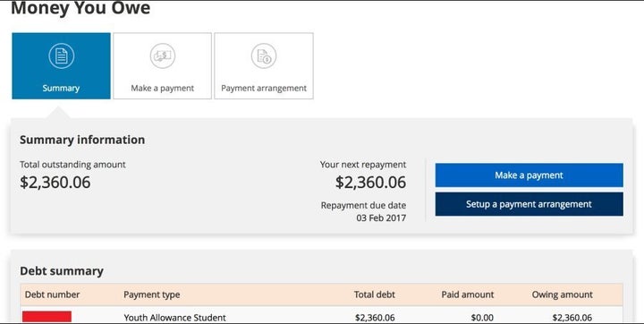Click the 03 Feb 2017 date
The width and height of the screenshot is (644, 324).
[x=381, y=217]
